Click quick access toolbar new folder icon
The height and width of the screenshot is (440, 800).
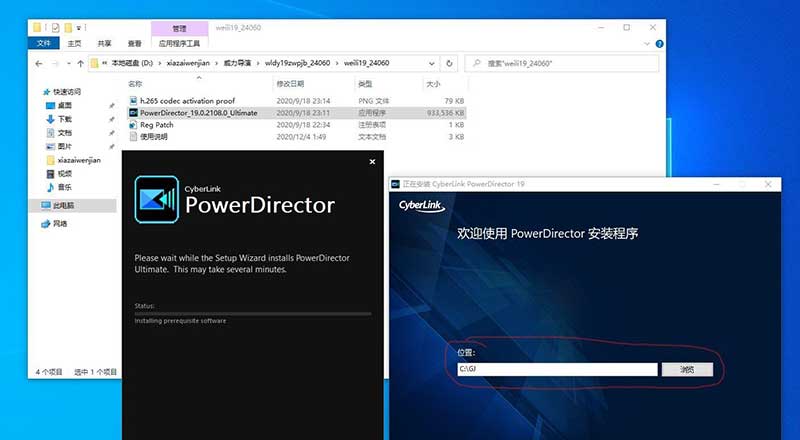point(67,28)
